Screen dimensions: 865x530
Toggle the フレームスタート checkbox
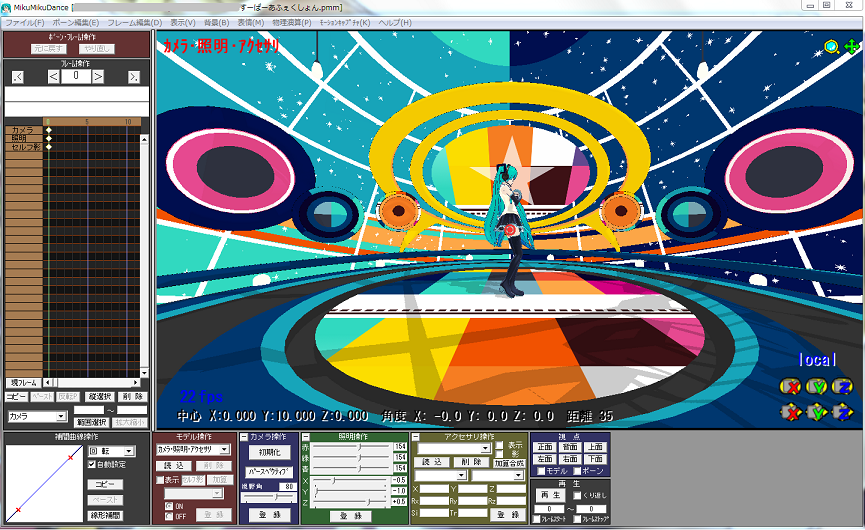(536, 519)
